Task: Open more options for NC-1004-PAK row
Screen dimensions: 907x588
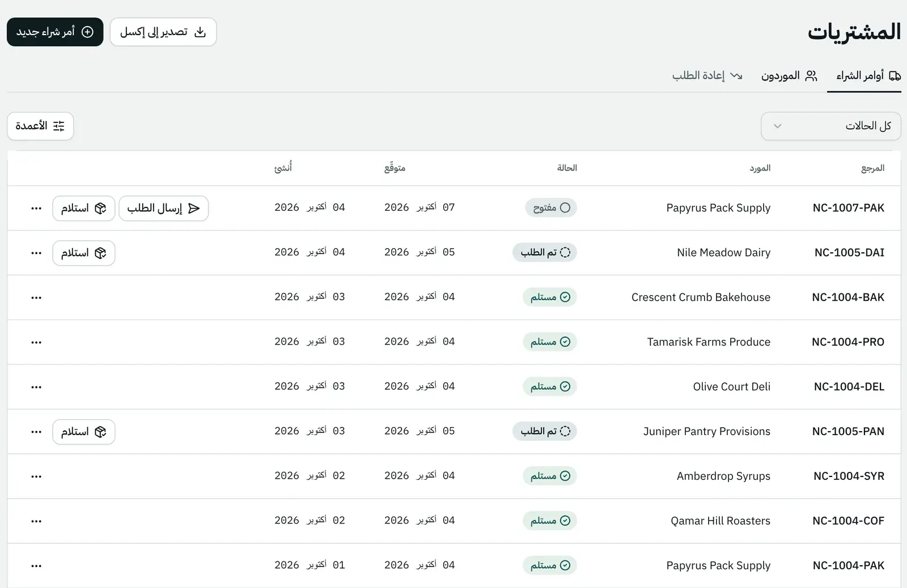Action: tap(36, 566)
